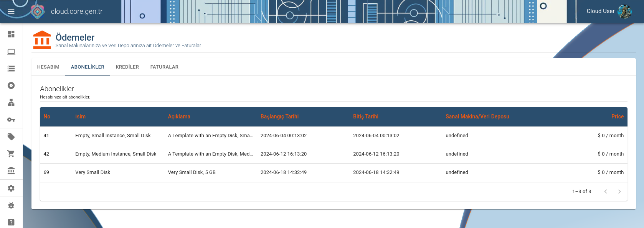Click the Ödemeler page title
Viewport: 644px width, 228px height.
point(75,37)
